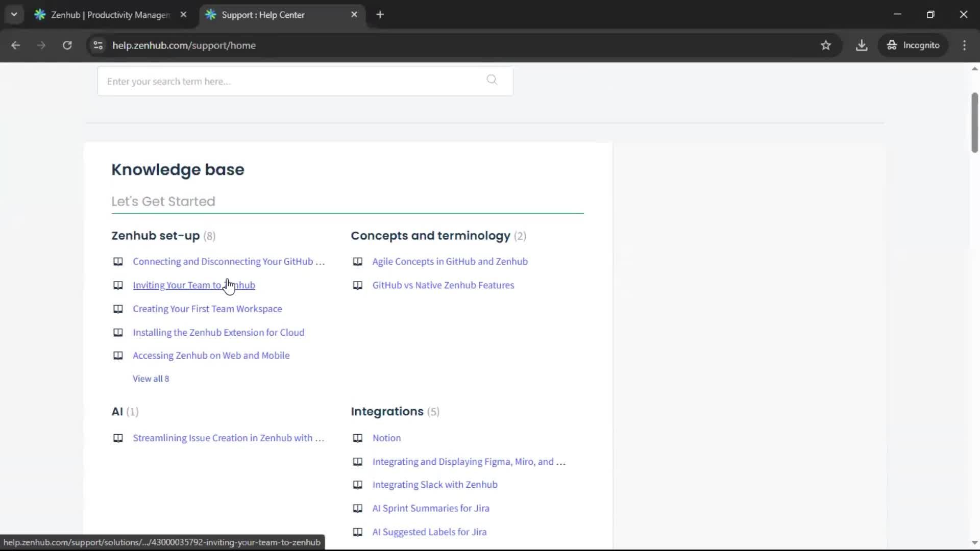Close the Support Help Center tab
The height and width of the screenshot is (551, 980).
(355, 14)
